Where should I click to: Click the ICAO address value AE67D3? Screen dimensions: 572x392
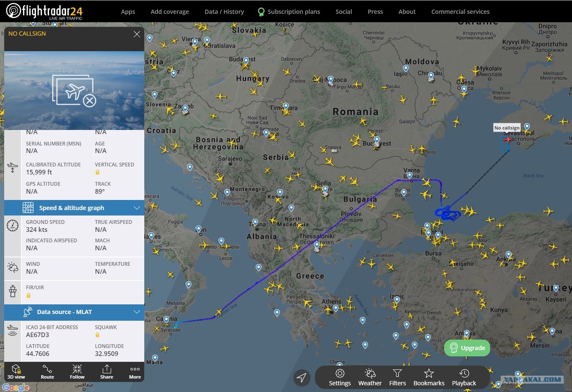point(37,335)
